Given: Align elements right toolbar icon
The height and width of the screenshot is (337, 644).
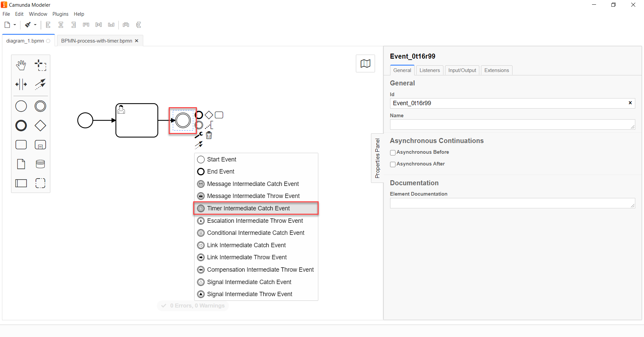Looking at the screenshot, I should click(73, 25).
